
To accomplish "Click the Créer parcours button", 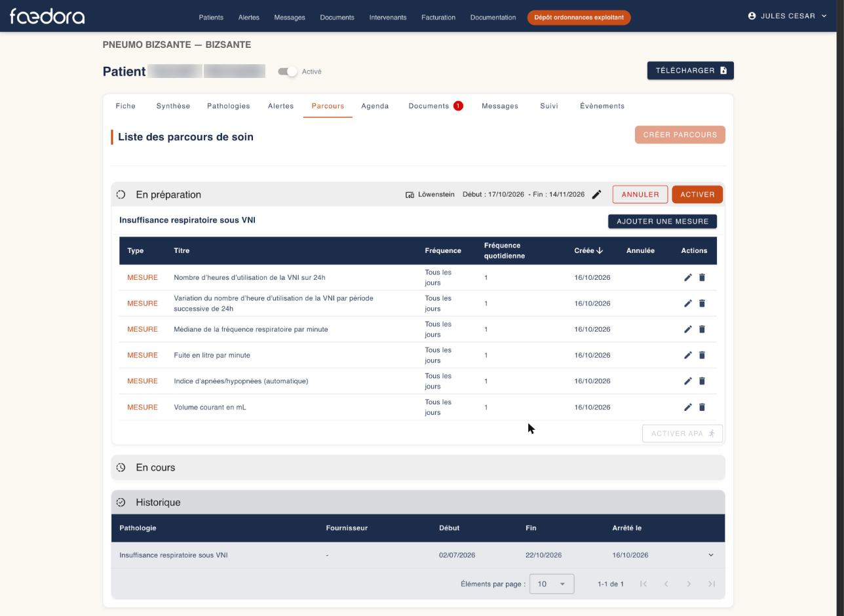I will (680, 135).
